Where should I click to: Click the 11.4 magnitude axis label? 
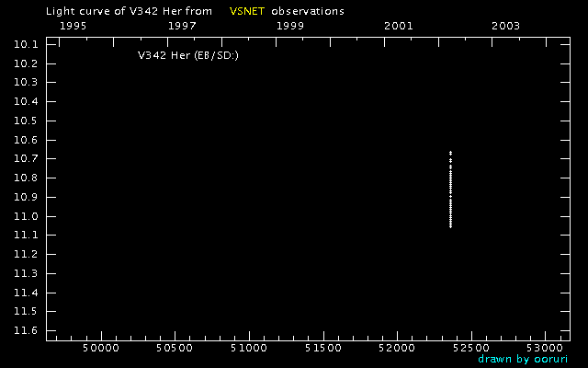click(26, 293)
